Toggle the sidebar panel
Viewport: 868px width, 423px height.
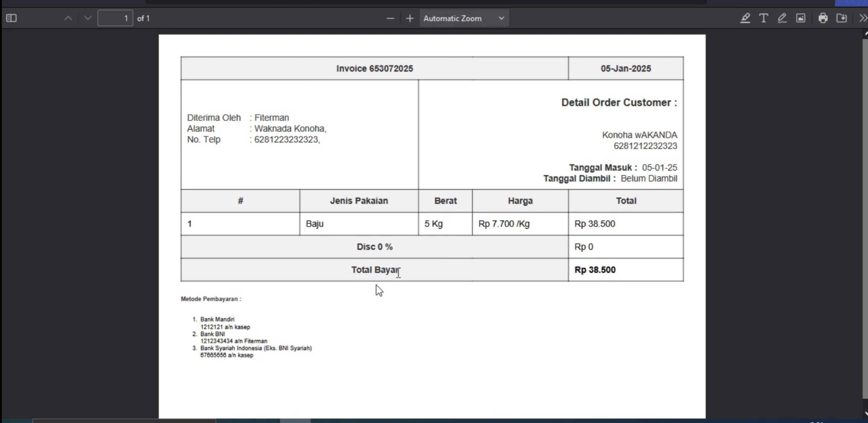(12, 18)
